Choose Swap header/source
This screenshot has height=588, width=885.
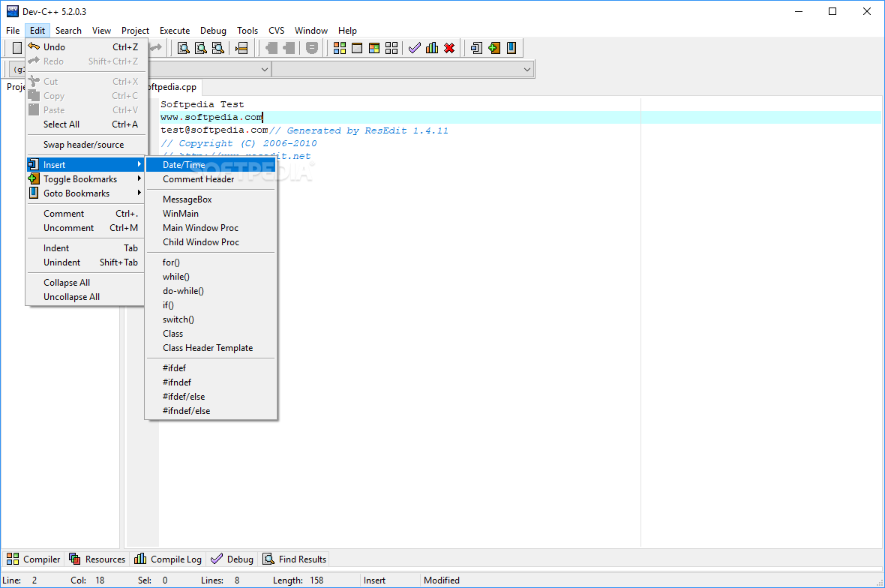click(85, 145)
